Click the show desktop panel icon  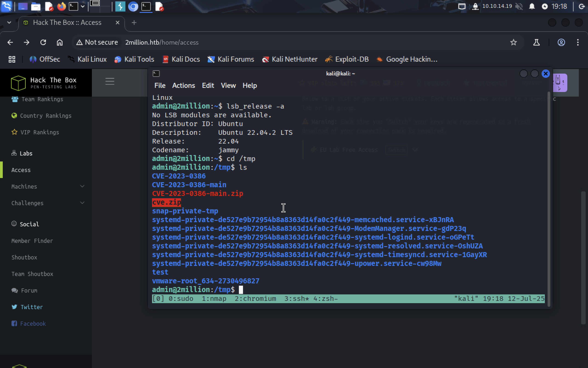[x=23, y=6]
